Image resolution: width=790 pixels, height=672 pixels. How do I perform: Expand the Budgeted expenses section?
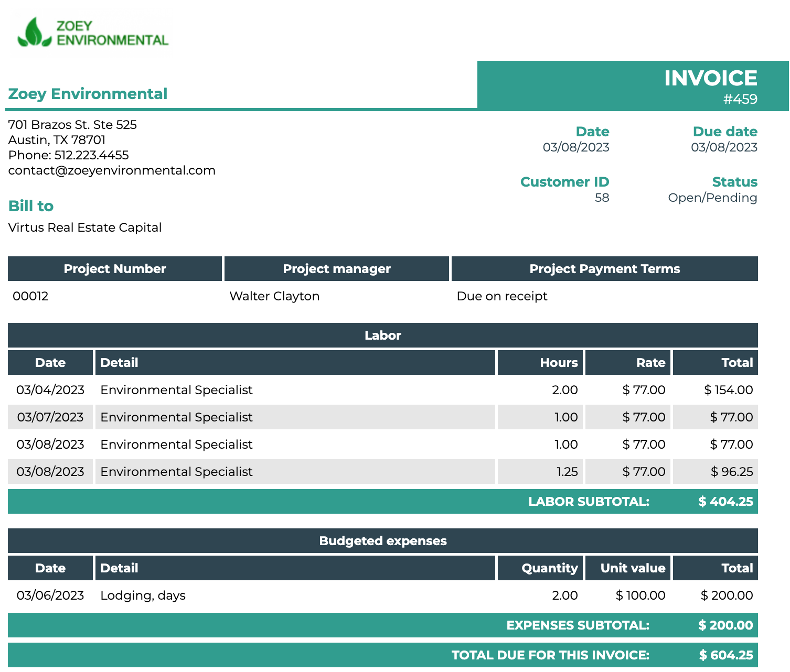pos(383,540)
